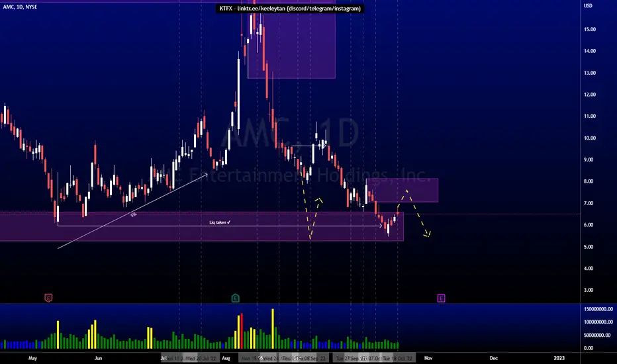The image size is (617, 364).
Task: Click the Nov label on time axis
Action: pos(428,358)
